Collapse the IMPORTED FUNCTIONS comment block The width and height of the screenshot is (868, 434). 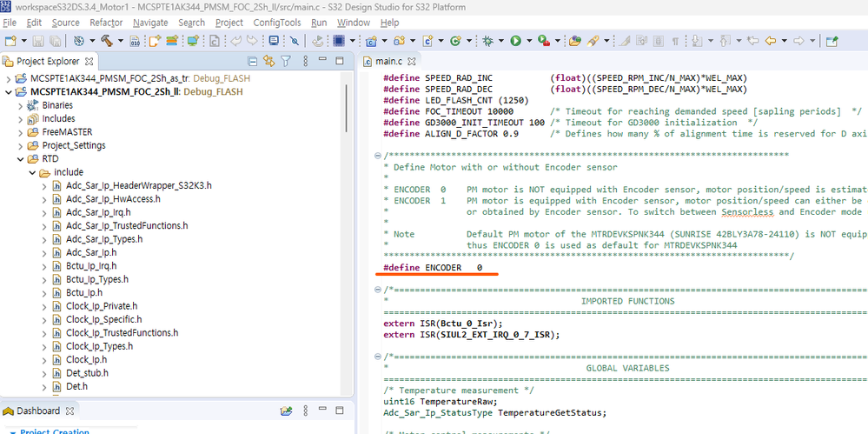pyautogui.click(x=377, y=290)
